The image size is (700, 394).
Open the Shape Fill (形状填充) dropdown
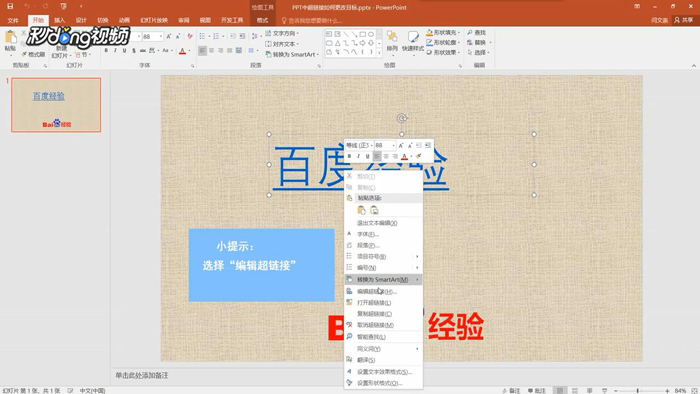443,33
